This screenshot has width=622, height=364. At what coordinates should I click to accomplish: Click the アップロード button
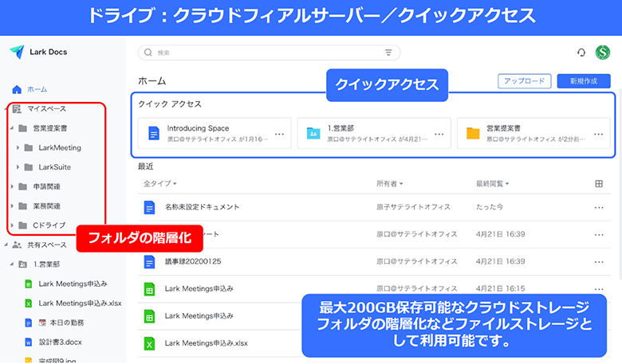(x=525, y=81)
